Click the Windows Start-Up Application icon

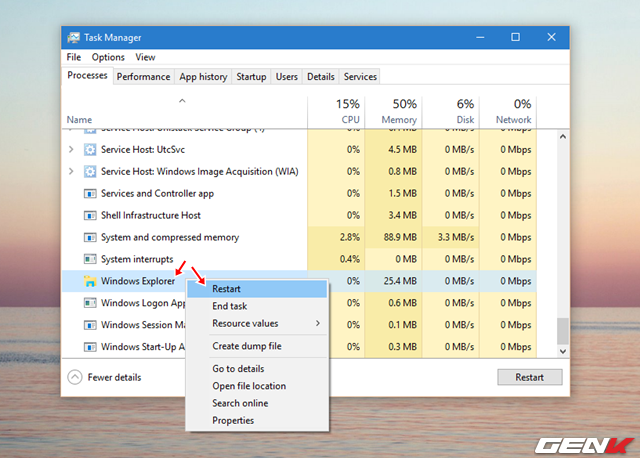[90, 347]
